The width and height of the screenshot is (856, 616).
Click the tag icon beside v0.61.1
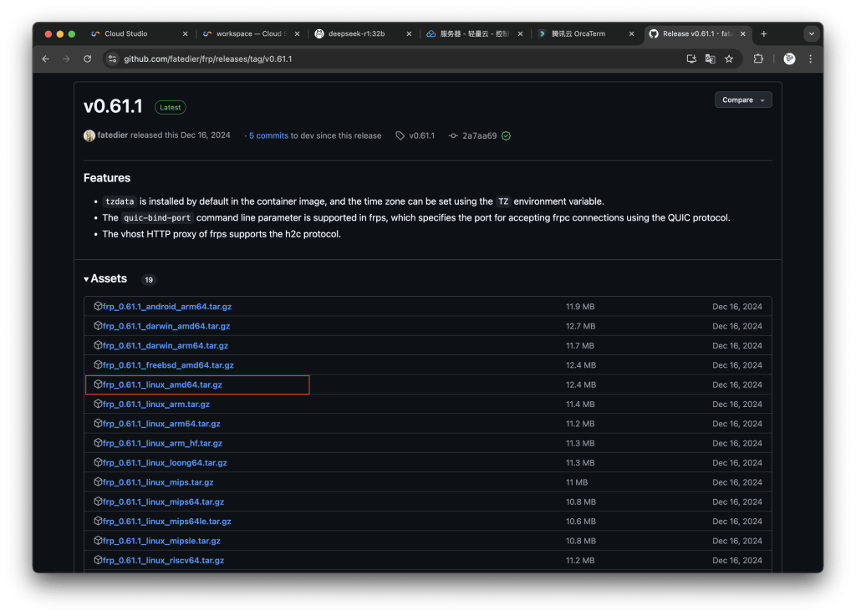click(x=400, y=136)
